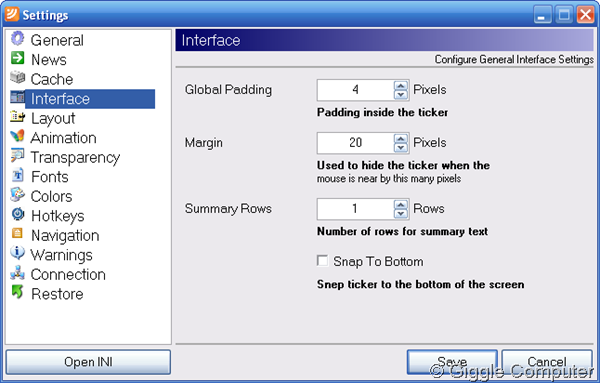Click the Colors palette icon

pos(17,195)
